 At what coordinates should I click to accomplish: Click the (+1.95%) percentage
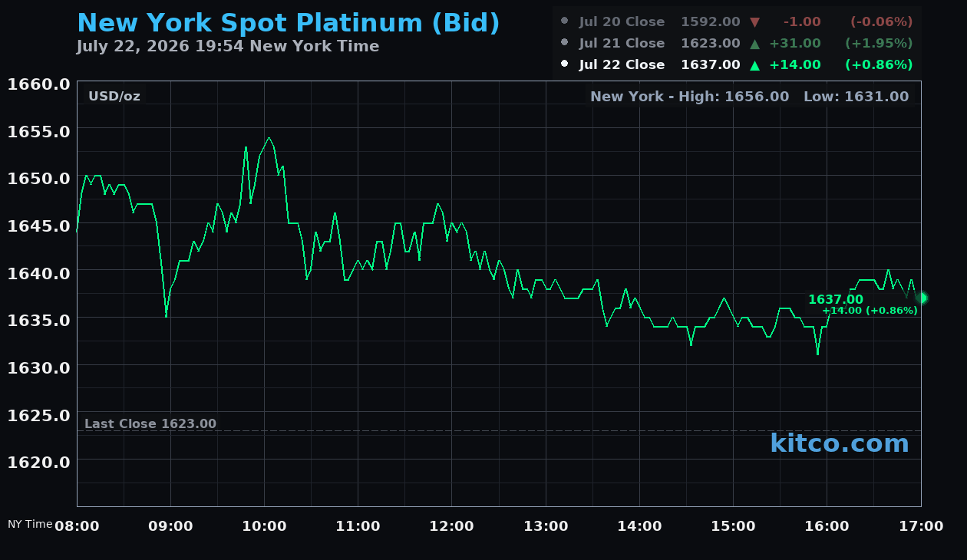tap(879, 43)
